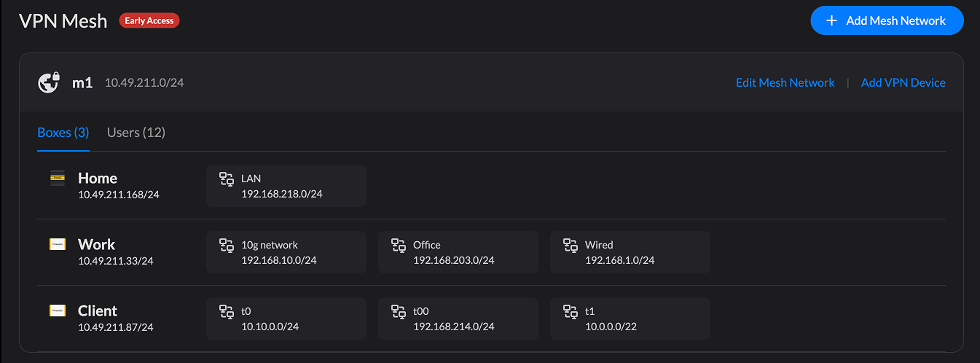Image resolution: width=980 pixels, height=363 pixels.
Task: Select the Work box name
Action: [x=97, y=244]
